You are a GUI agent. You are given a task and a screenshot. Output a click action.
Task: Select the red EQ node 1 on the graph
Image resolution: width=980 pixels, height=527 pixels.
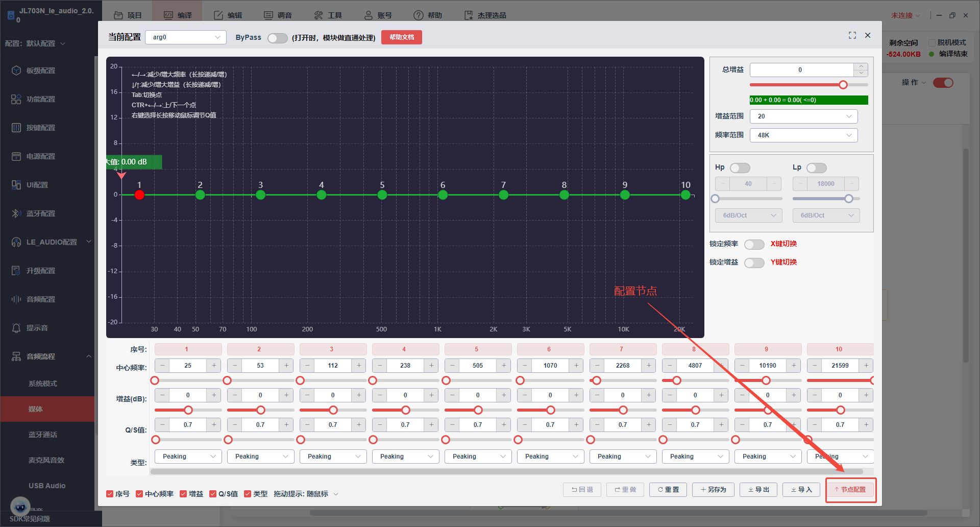pyautogui.click(x=139, y=195)
